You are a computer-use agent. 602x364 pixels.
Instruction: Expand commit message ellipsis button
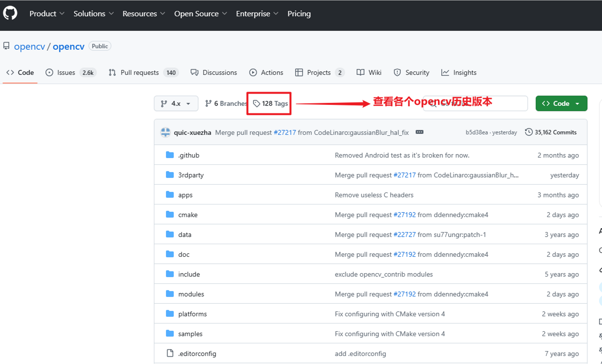coord(419,132)
